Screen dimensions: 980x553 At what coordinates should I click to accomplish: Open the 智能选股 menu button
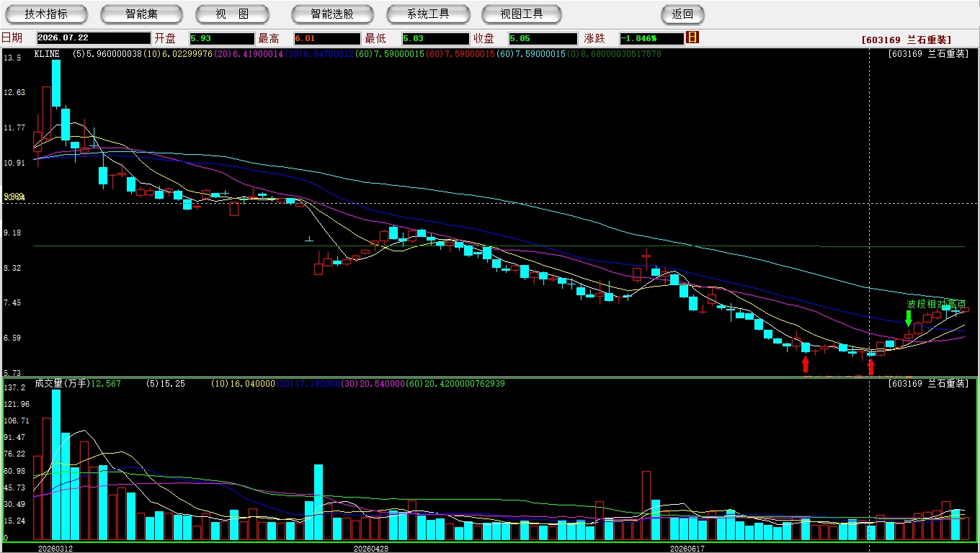[332, 14]
